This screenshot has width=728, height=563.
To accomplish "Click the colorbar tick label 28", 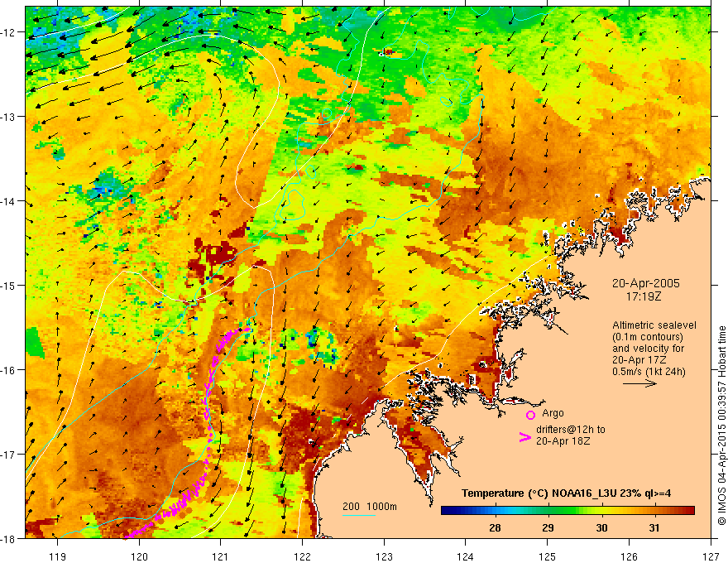I will tap(495, 528).
